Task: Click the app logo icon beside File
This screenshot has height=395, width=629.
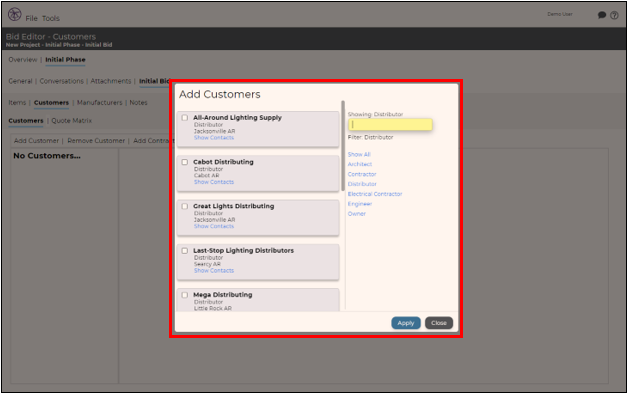Action: 14,14
